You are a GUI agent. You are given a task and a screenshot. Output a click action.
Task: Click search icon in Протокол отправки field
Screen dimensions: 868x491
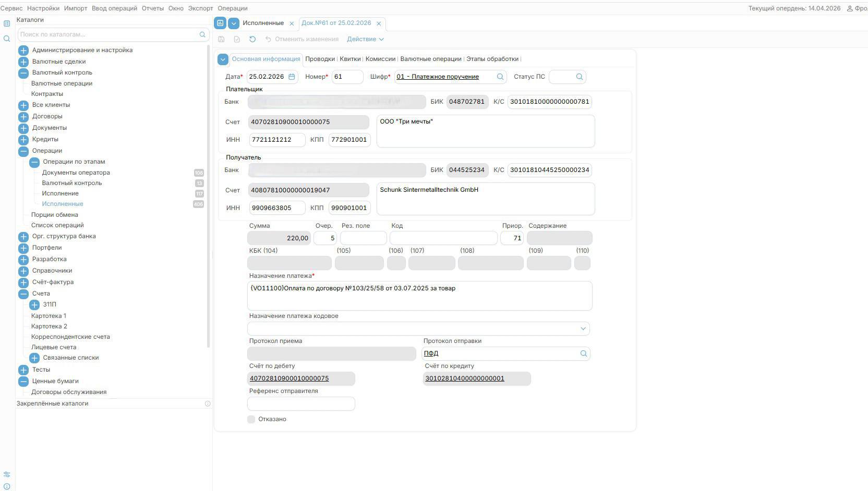(x=583, y=353)
